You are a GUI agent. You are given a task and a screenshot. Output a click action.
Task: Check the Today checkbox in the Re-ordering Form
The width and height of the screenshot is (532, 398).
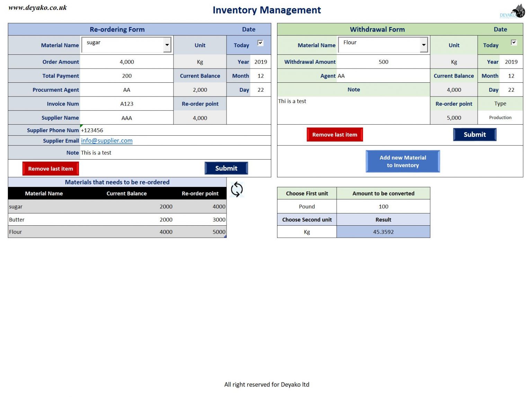pyautogui.click(x=260, y=42)
